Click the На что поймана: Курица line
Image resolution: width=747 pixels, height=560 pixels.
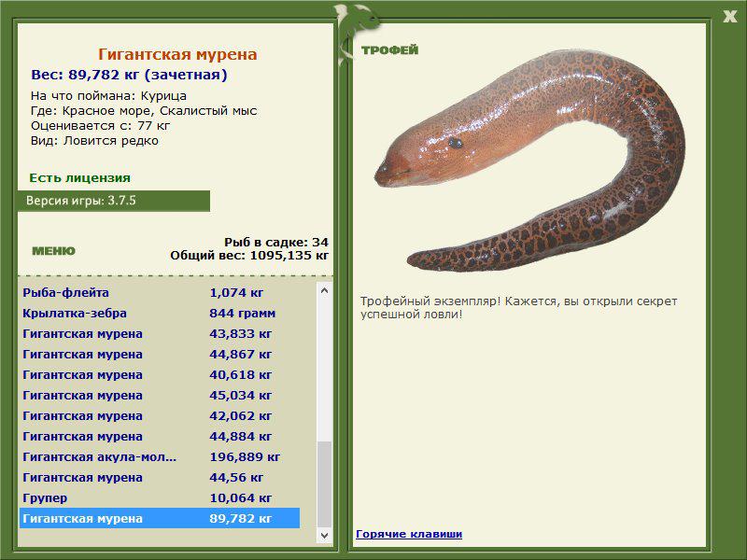(x=108, y=96)
